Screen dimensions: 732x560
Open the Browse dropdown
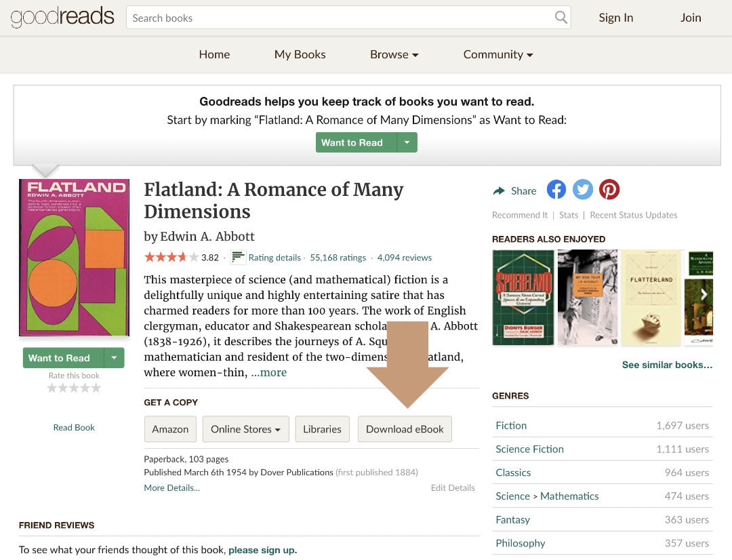[394, 54]
